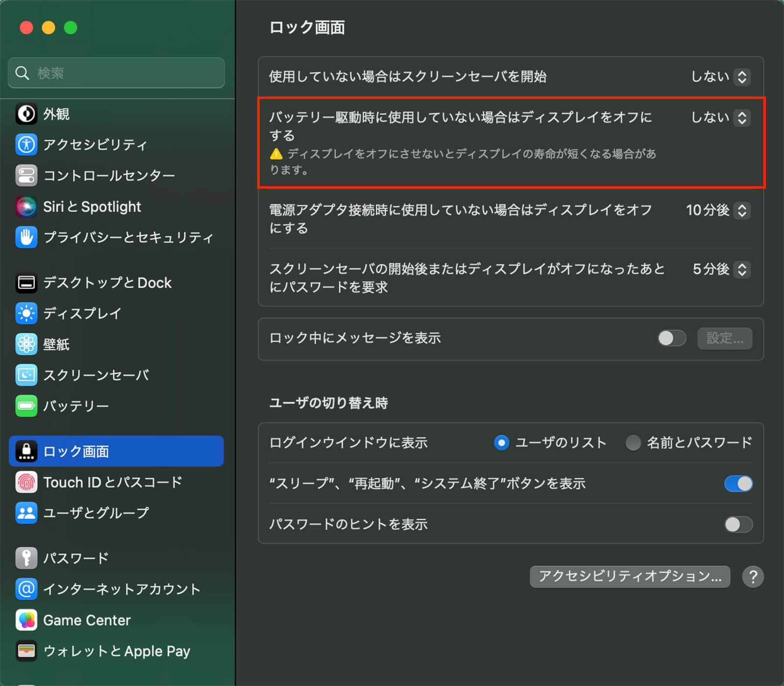This screenshot has height=686, width=784.
Task: Open プライバシーとセキュリティ settings pane
Action: pyautogui.click(x=116, y=237)
